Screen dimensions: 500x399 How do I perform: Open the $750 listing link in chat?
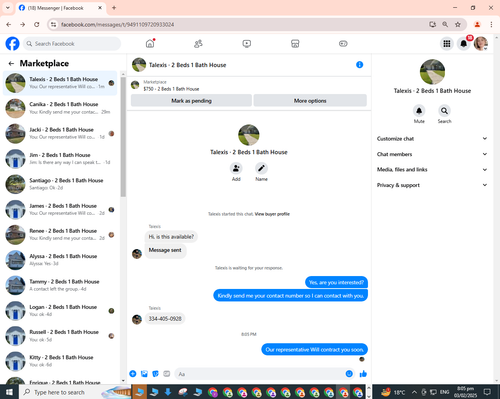pyautogui.click(x=171, y=89)
